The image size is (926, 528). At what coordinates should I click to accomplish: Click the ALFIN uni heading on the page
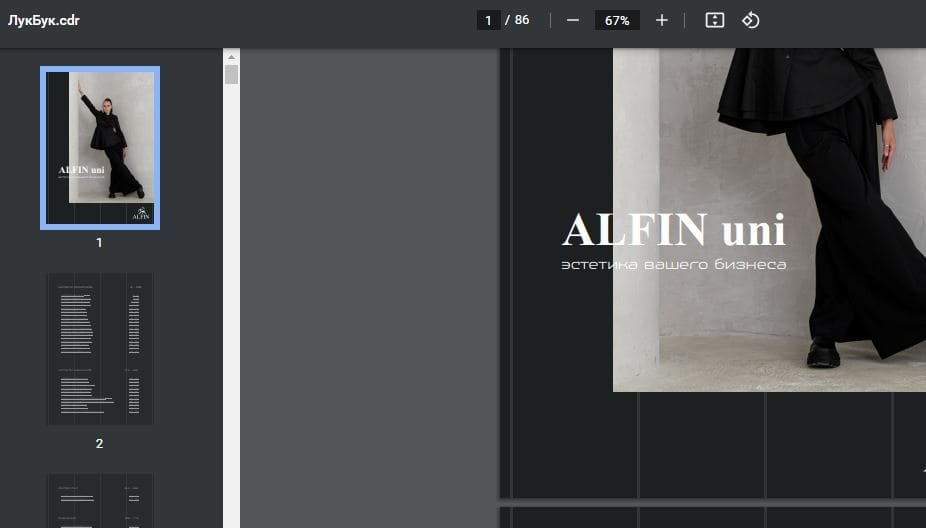[674, 230]
